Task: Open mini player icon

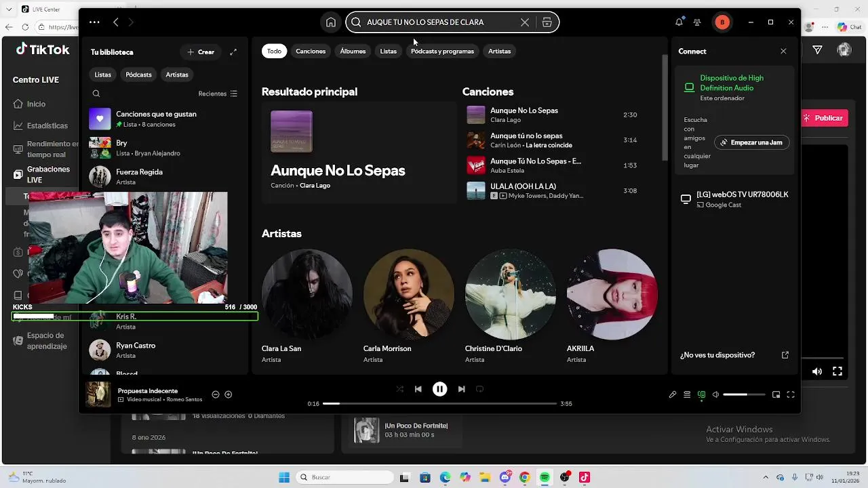Action: click(x=776, y=394)
